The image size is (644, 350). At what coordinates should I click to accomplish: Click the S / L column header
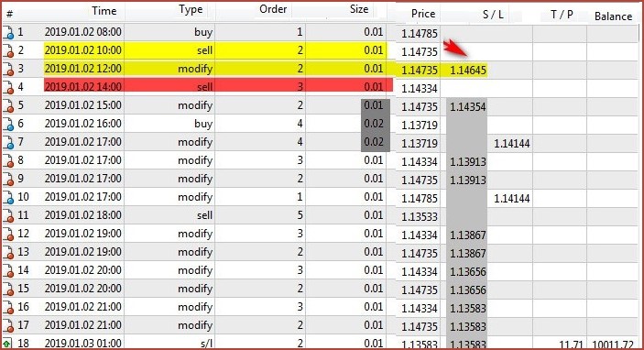coord(493,15)
